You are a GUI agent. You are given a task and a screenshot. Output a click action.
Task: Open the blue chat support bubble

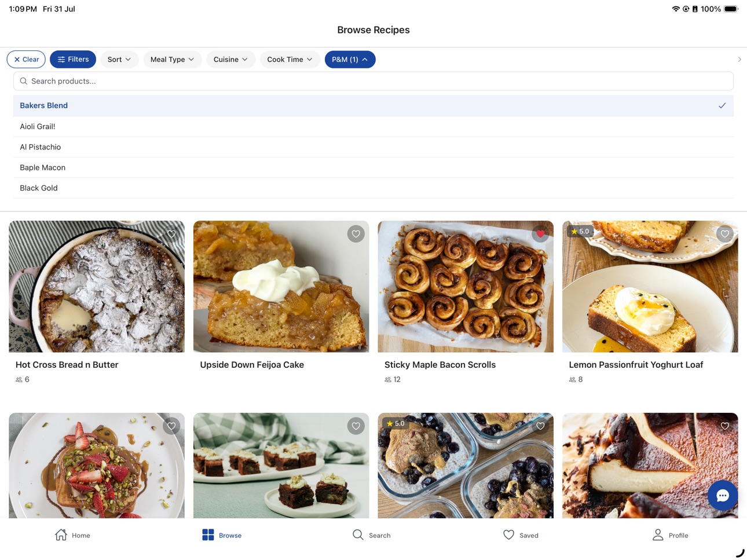point(723,496)
